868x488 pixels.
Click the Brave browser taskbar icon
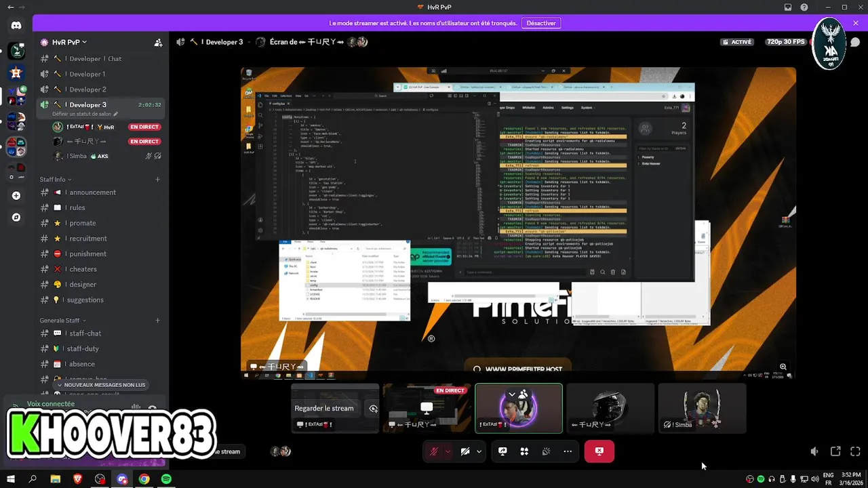tap(77, 479)
